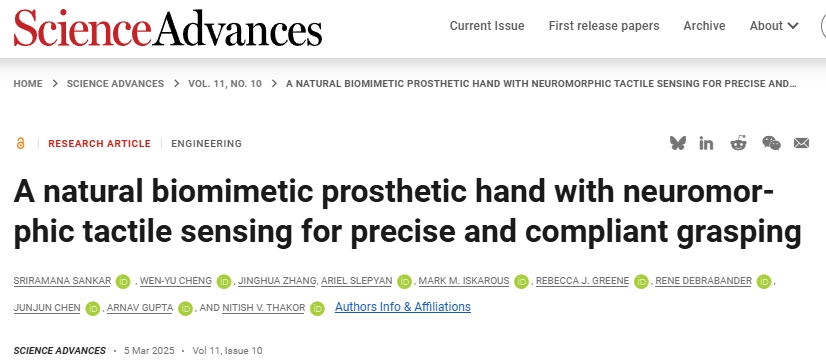Open the Current Issue menu item
Image resolution: width=826 pixels, height=364 pixels.
click(x=487, y=26)
